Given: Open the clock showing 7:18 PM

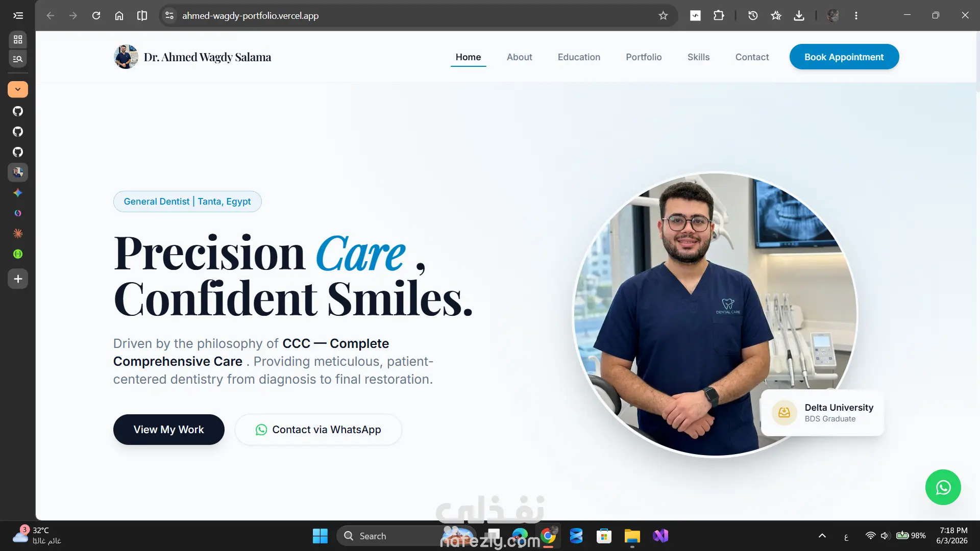Looking at the screenshot, I should pos(952,536).
